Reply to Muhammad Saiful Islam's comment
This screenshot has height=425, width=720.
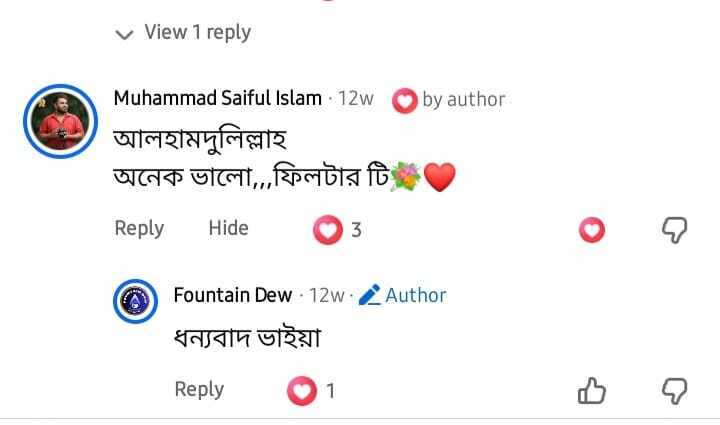click(x=139, y=229)
